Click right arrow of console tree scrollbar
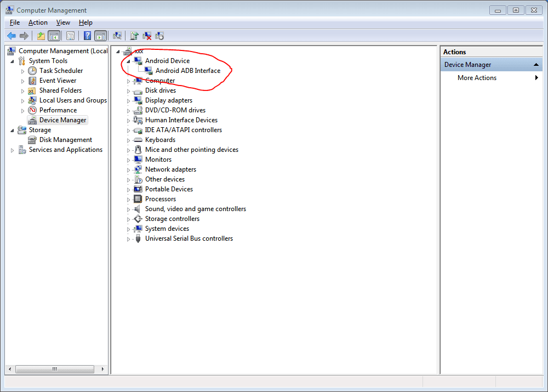This screenshot has height=392, width=548. 102,369
